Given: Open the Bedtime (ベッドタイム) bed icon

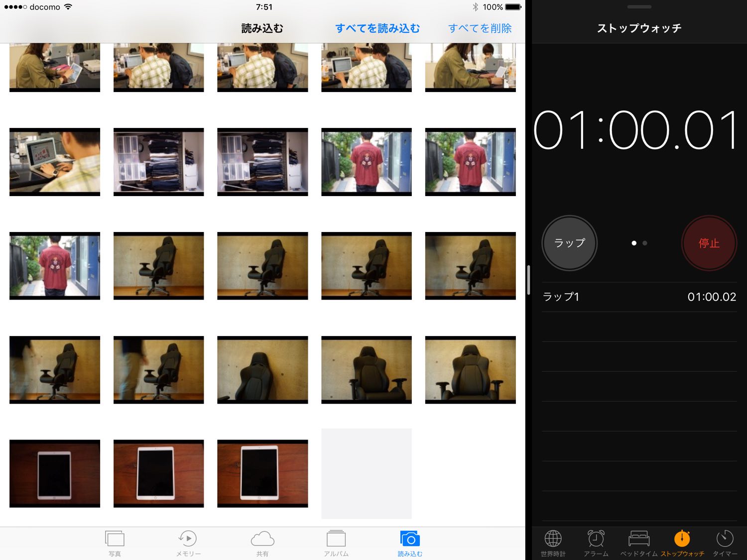Looking at the screenshot, I should pyautogui.click(x=638, y=540).
